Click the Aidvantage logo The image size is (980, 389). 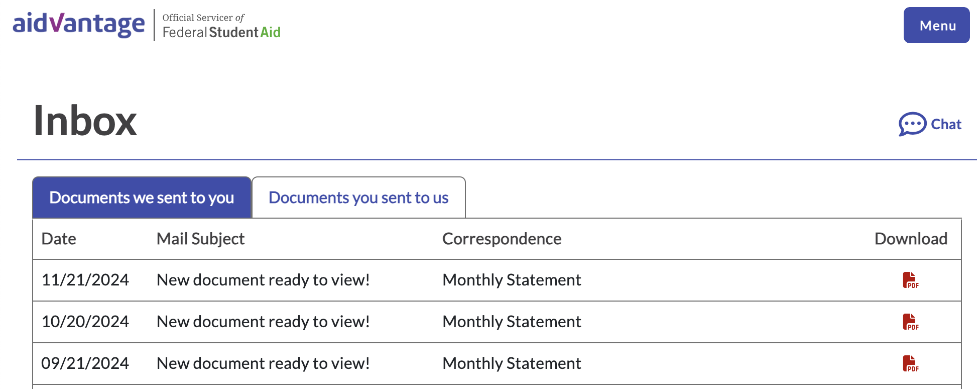point(79,24)
